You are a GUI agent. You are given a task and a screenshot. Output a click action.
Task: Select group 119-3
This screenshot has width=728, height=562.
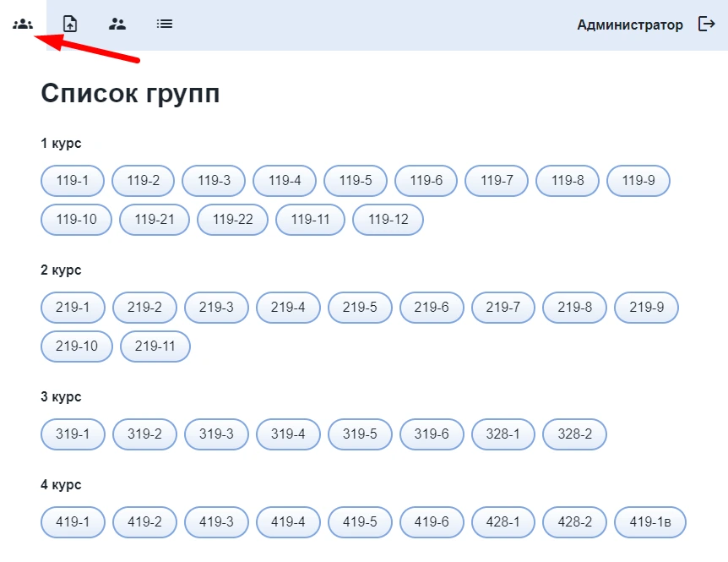click(x=214, y=181)
